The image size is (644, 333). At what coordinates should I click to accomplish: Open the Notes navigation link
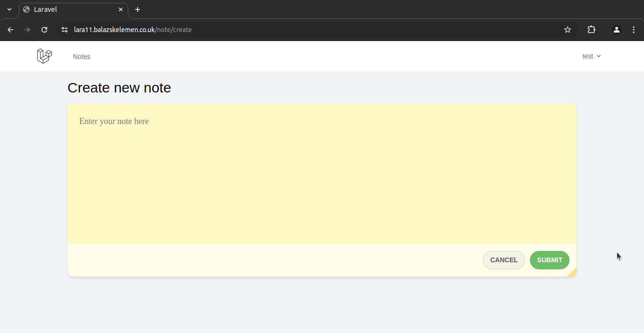[82, 57]
